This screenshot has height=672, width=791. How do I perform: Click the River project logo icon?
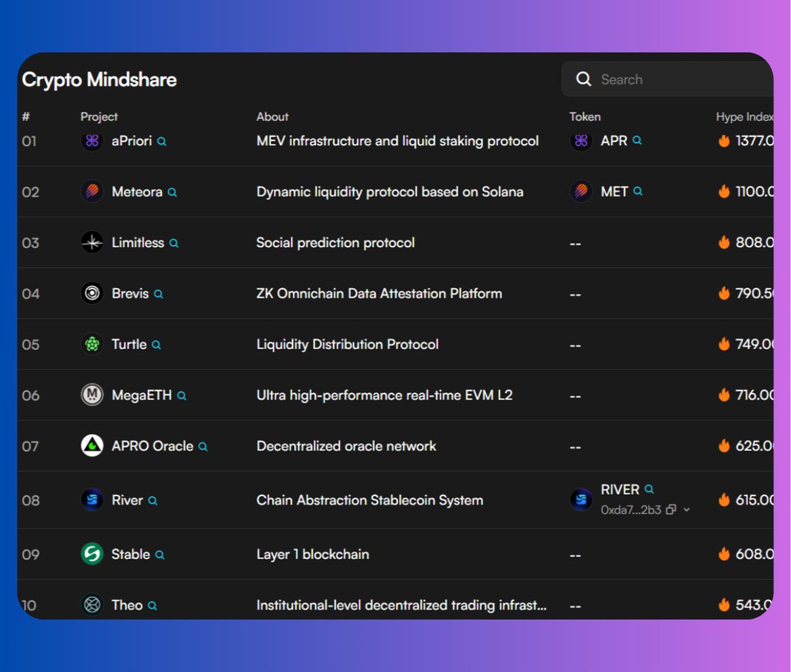[x=92, y=500]
